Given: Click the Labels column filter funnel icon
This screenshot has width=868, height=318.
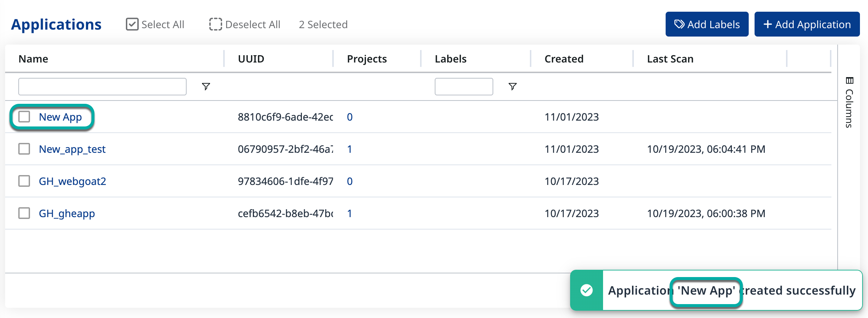Looking at the screenshot, I should pyautogui.click(x=512, y=87).
